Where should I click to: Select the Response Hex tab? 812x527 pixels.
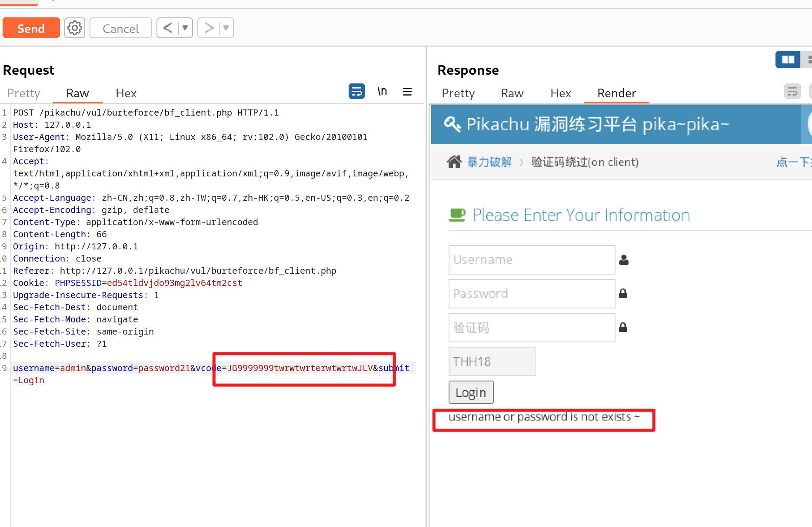(x=561, y=93)
